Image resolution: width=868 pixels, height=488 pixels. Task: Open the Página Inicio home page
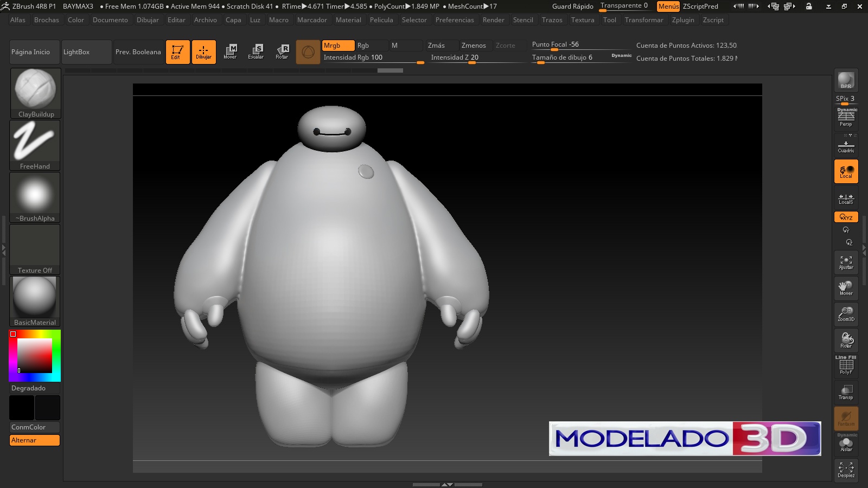(35, 52)
